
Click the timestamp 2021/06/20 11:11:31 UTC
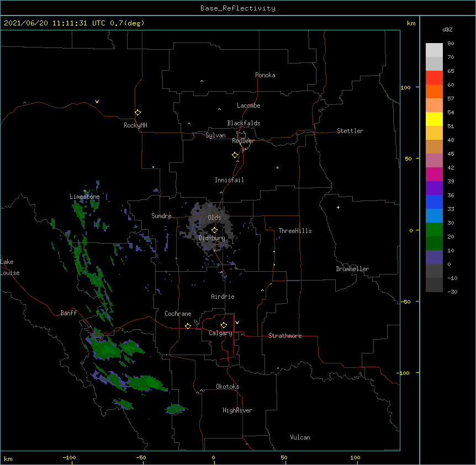(x=54, y=23)
